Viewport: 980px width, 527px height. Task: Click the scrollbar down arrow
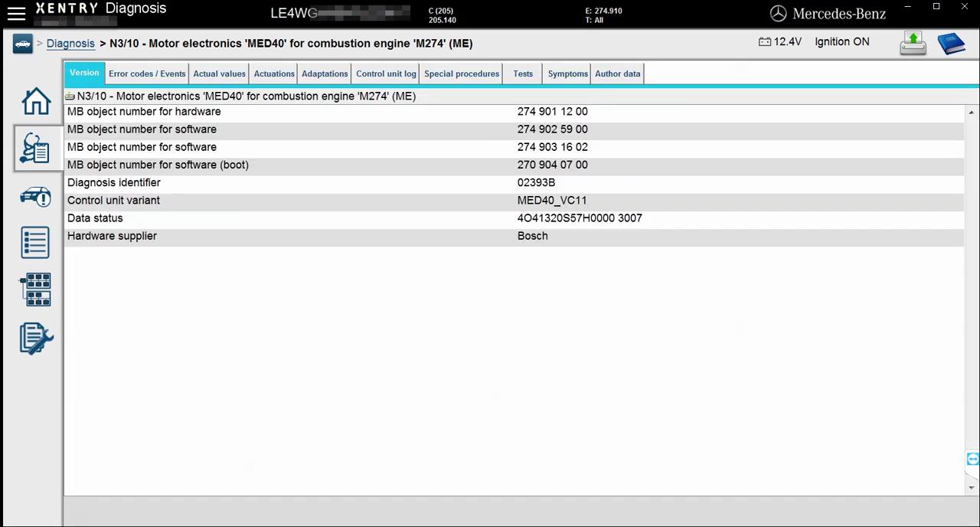tap(971, 486)
